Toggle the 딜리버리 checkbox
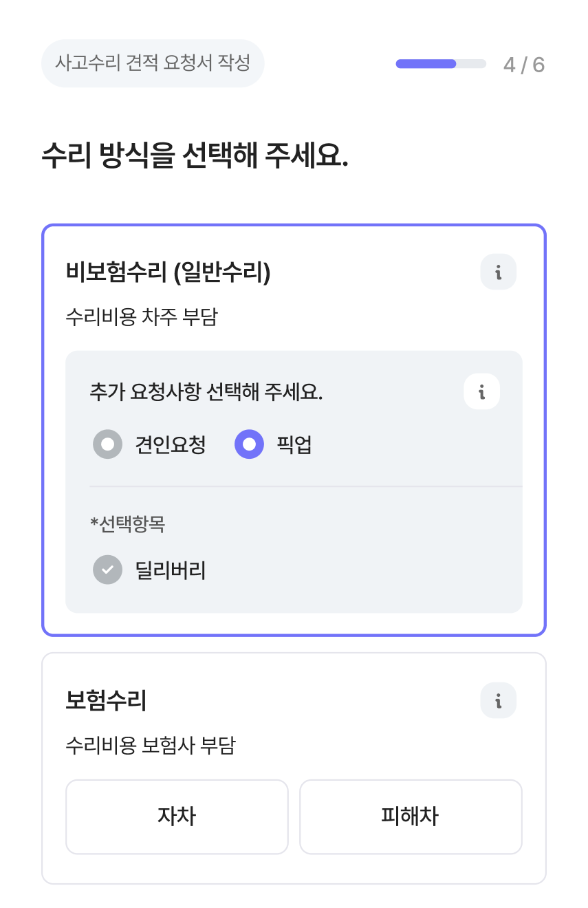 tap(107, 570)
